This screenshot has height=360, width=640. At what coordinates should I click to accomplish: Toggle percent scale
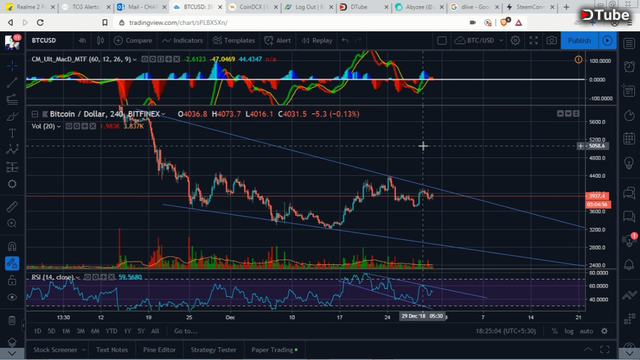(x=554, y=331)
